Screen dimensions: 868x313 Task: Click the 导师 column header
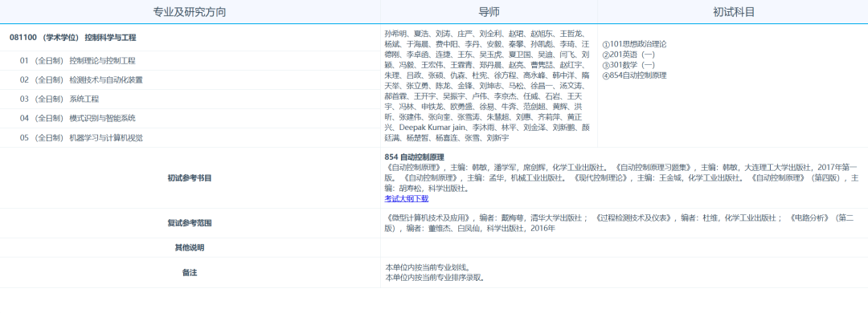tap(489, 12)
